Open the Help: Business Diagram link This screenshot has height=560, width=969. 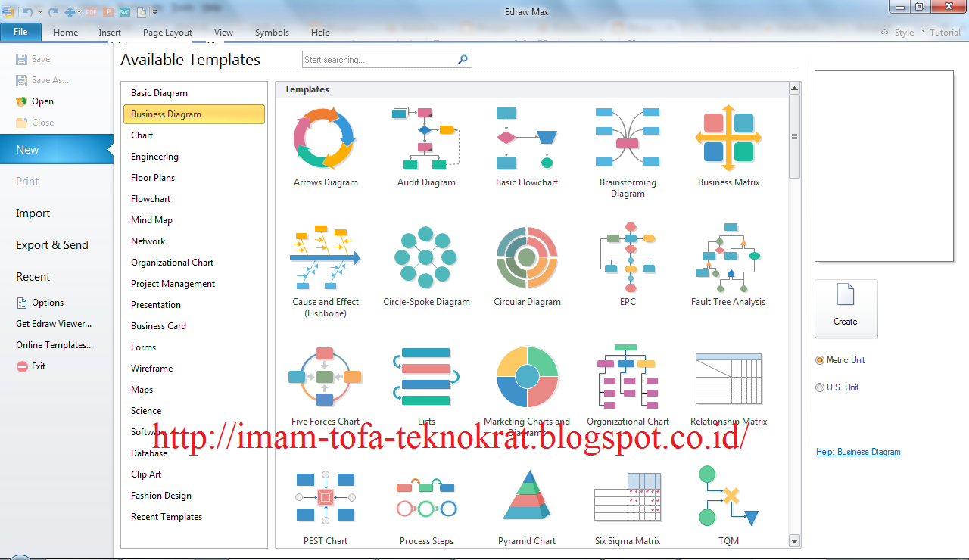[x=858, y=452]
